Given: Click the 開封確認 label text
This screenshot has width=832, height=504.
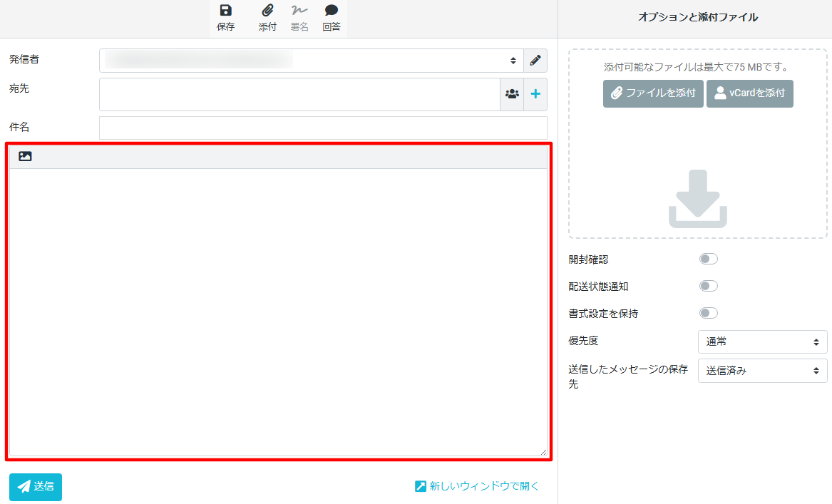Looking at the screenshot, I should pos(588,259).
